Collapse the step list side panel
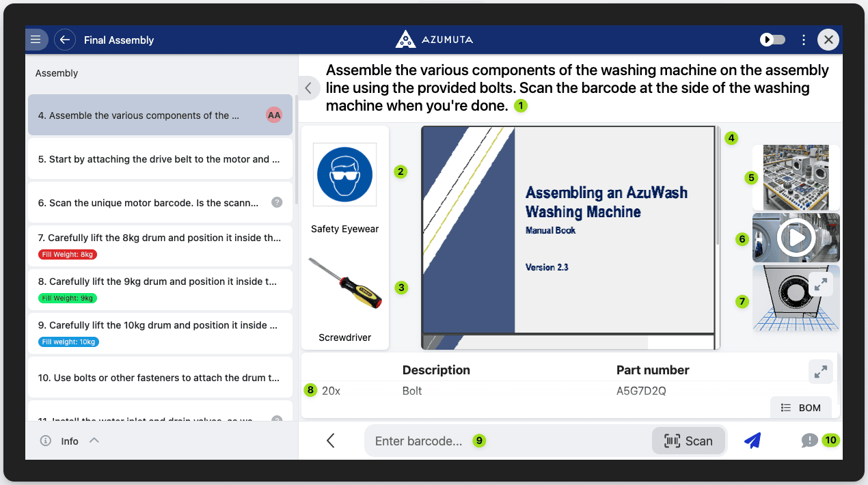This screenshot has width=868, height=485. 308,88
